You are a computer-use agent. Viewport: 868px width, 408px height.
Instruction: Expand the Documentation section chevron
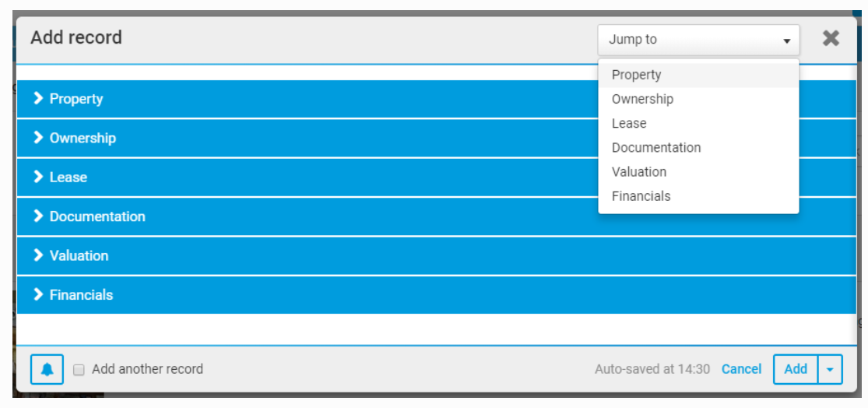point(38,216)
